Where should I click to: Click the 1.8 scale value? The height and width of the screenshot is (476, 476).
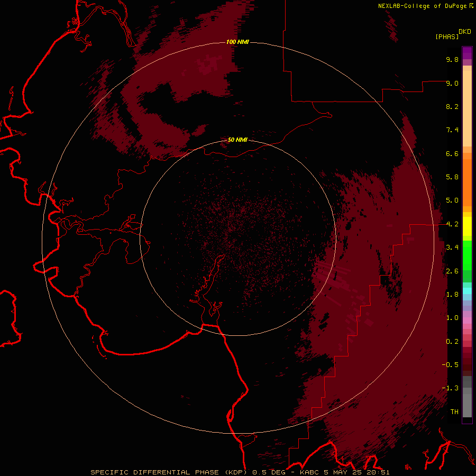click(x=452, y=295)
